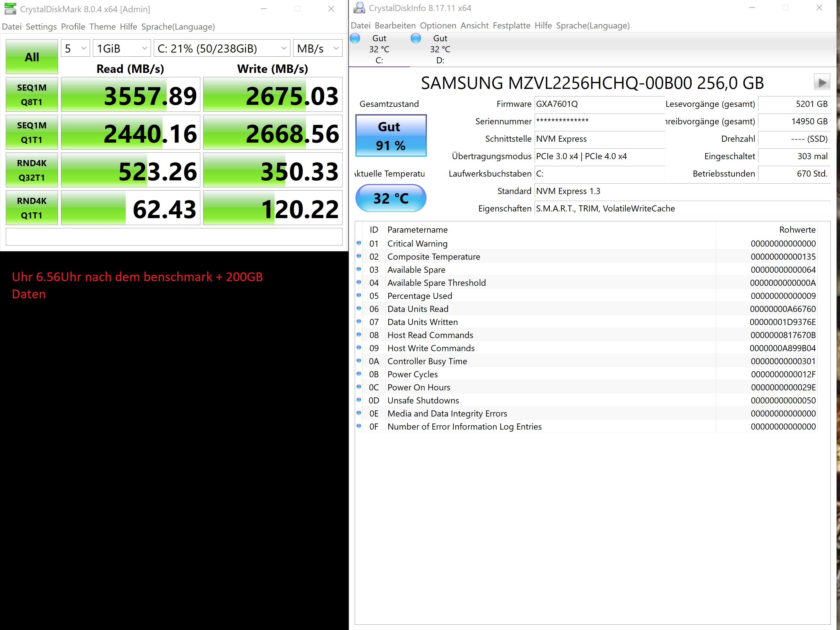Click the 32 °C temperature button
This screenshot has width=840, height=630.
pos(391,198)
